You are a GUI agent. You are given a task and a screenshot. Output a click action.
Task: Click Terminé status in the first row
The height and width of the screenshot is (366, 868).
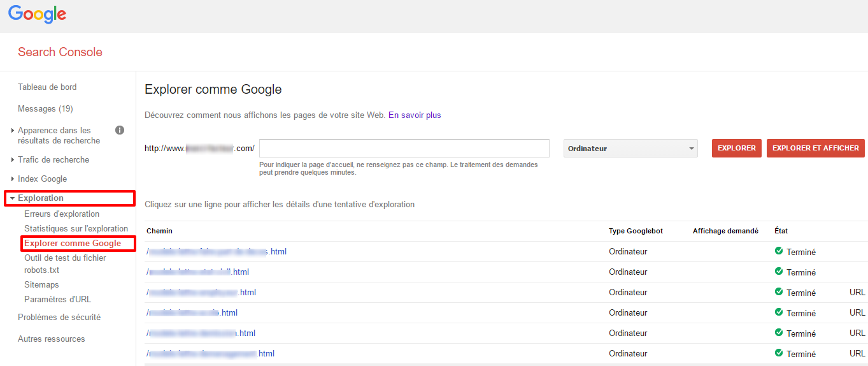pyautogui.click(x=801, y=252)
